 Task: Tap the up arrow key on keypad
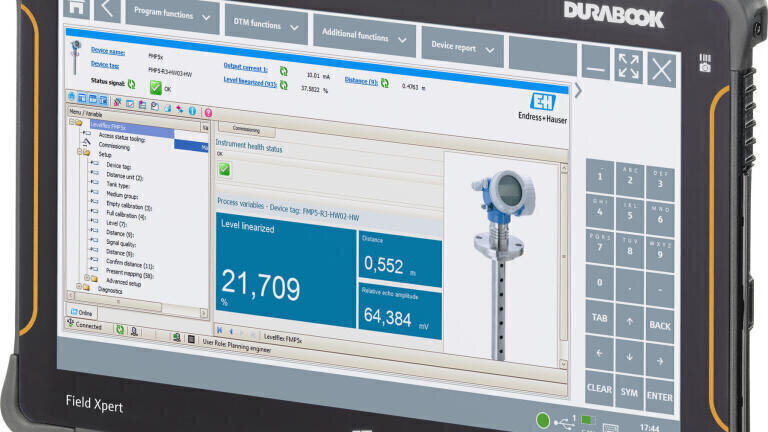(630, 321)
